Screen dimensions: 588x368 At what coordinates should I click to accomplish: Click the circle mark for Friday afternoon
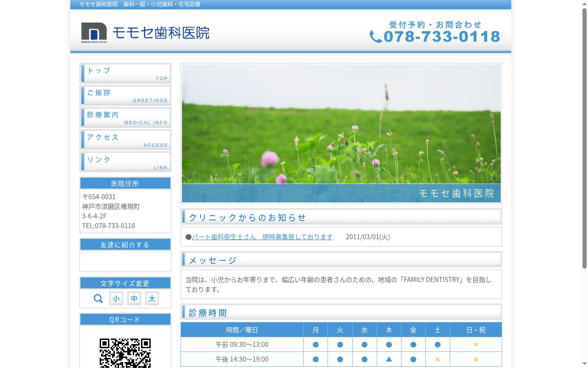coord(413,359)
